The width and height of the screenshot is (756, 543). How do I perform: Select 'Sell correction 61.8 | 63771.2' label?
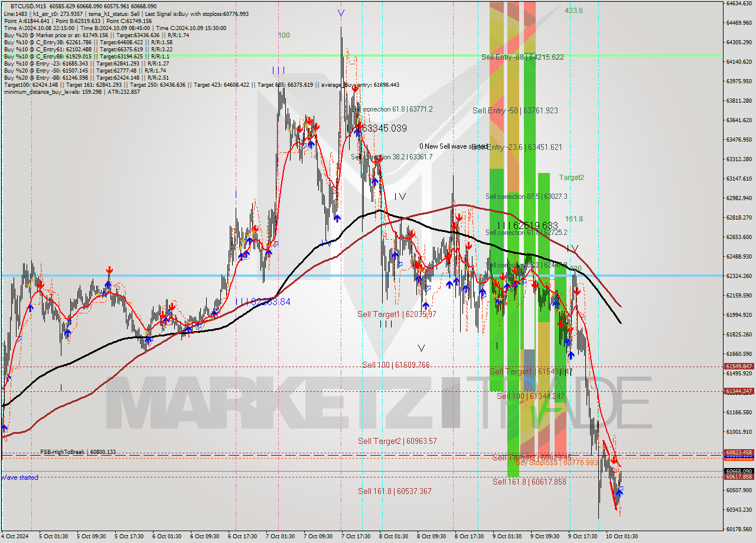click(x=392, y=109)
